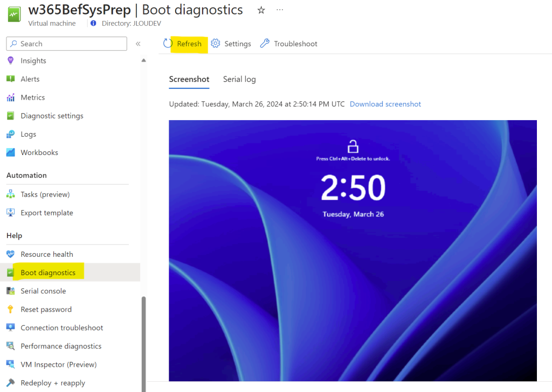
Task: Click the Help section heading
Action: point(14,235)
